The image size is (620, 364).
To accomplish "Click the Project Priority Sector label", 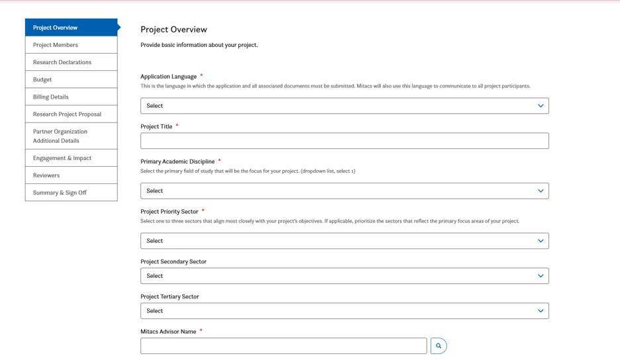I will 169,212.
